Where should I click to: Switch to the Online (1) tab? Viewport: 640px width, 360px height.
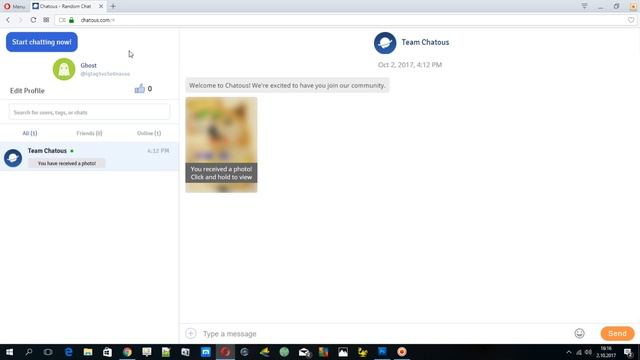click(149, 133)
